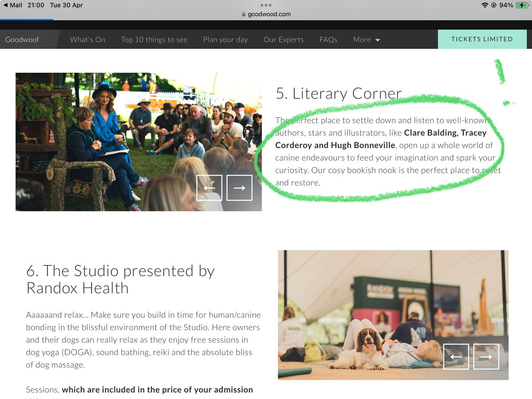Tap the Tue 30 Apr date

[66, 5]
